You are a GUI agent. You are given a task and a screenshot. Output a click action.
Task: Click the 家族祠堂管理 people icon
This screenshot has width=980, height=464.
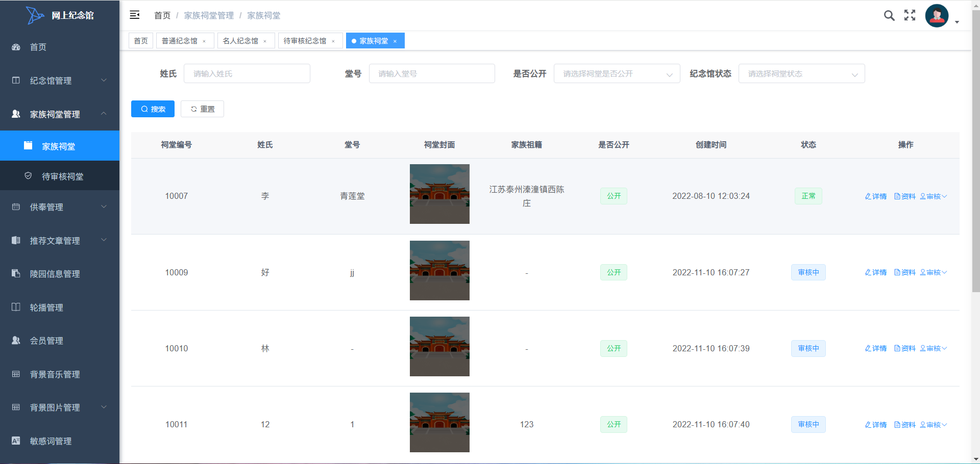16,114
